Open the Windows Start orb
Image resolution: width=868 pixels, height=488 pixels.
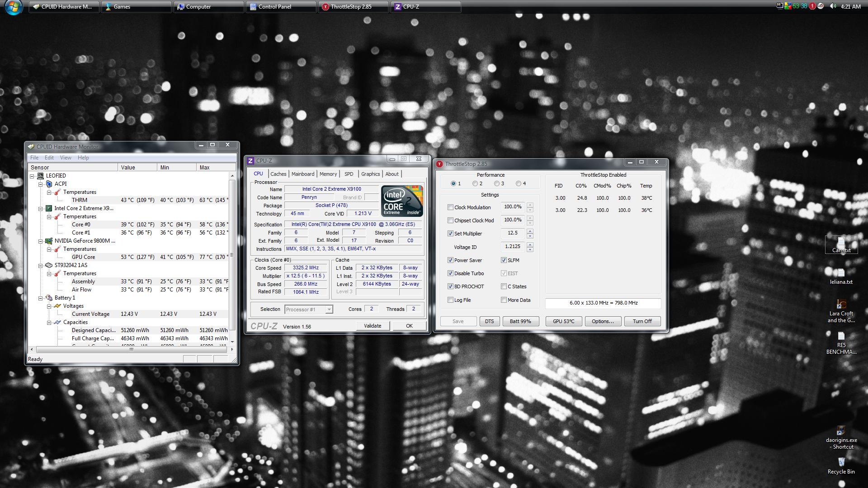[13, 7]
